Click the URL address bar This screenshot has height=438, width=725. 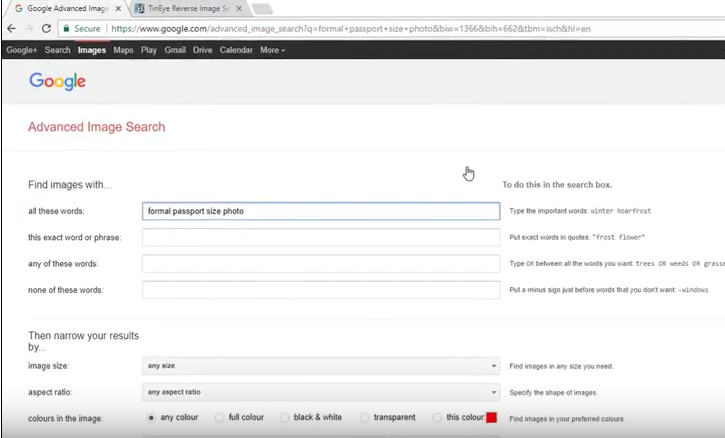(x=393, y=29)
